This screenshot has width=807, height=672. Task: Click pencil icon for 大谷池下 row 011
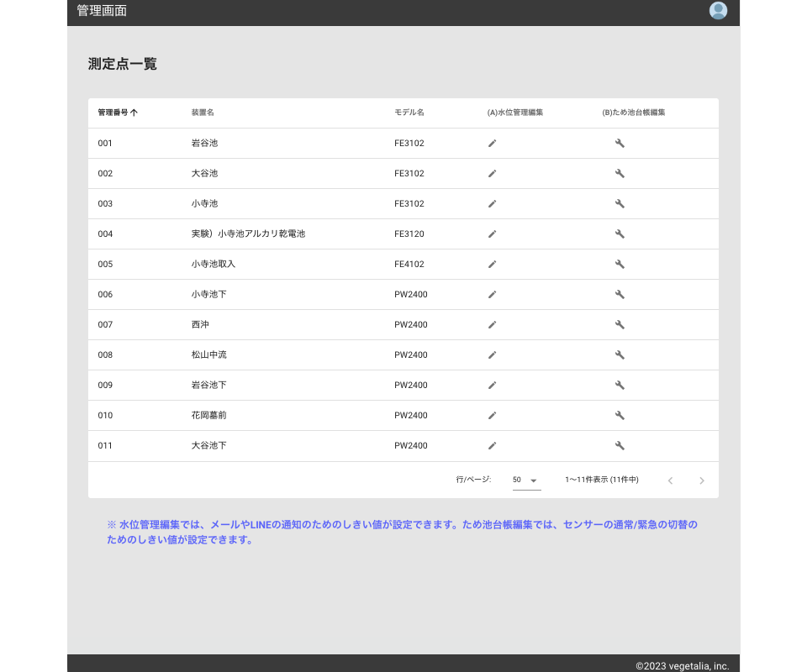point(493,446)
